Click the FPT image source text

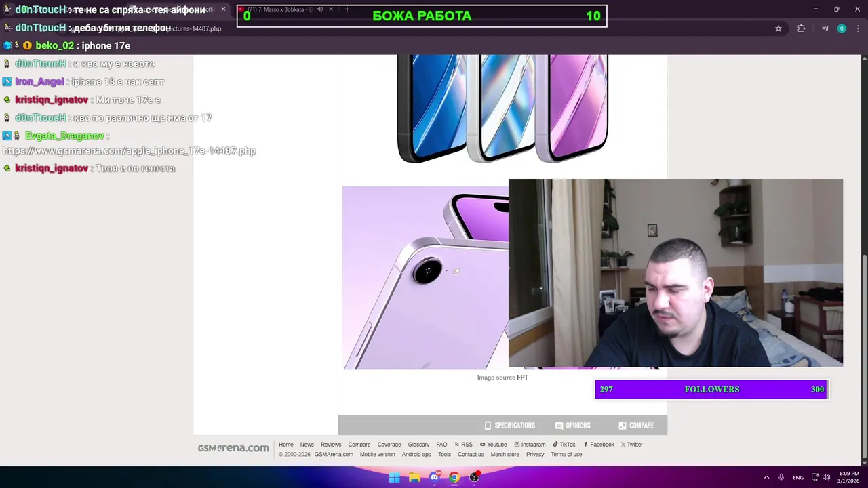(x=522, y=378)
